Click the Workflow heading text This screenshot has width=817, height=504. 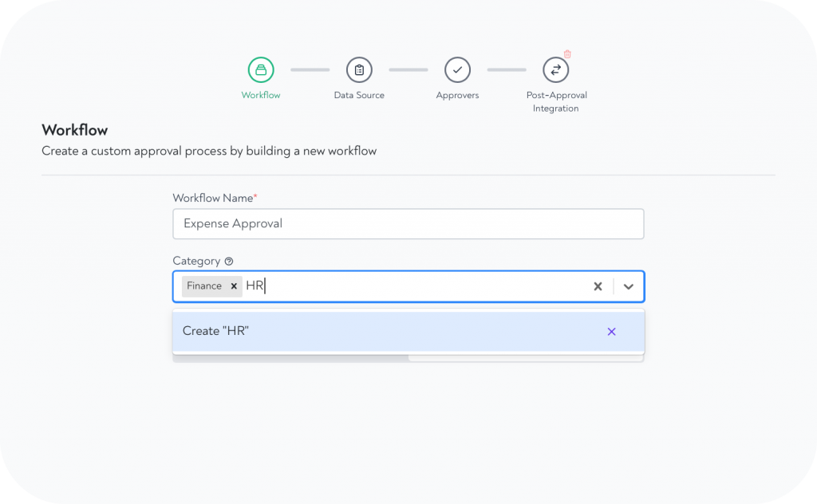74,130
